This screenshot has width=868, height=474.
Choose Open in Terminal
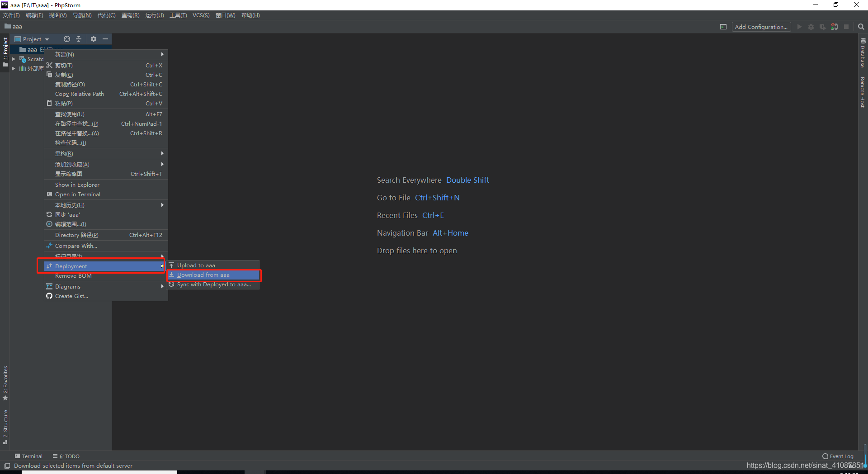[106, 194]
